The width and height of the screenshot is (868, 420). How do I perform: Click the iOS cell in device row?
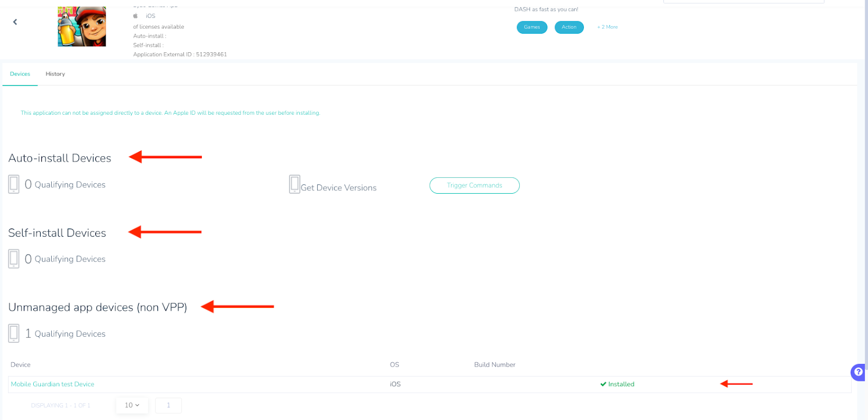tap(395, 384)
